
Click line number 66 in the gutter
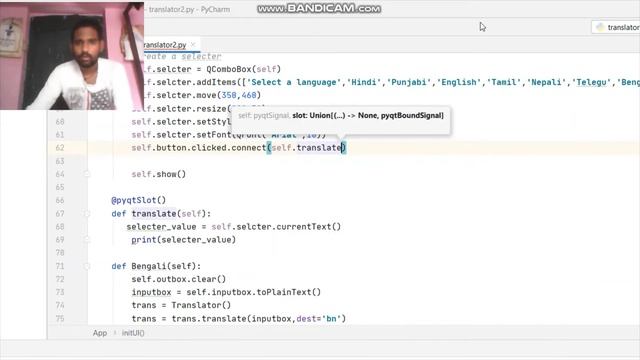pos(60,200)
